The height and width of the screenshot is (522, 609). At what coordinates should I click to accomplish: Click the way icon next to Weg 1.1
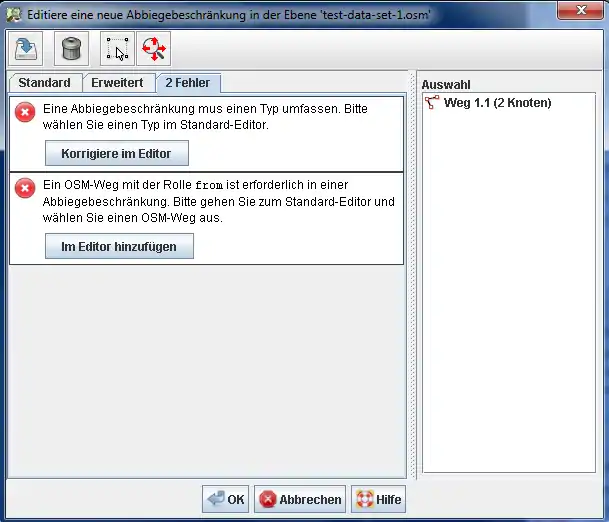pos(432,103)
